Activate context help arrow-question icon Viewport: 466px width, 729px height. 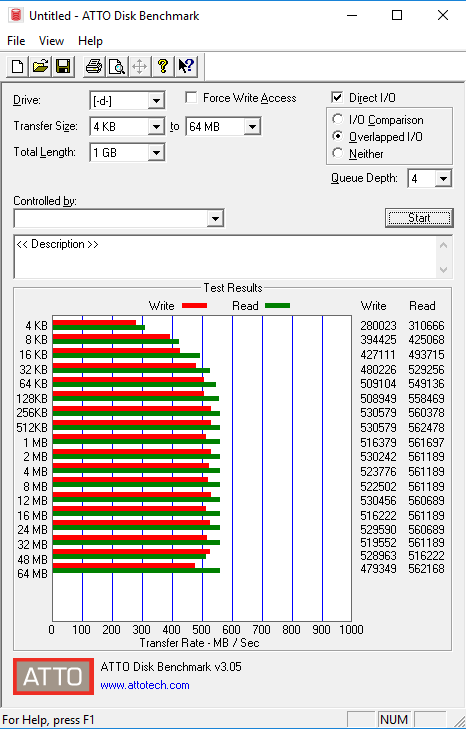click(x=186, y=66)
